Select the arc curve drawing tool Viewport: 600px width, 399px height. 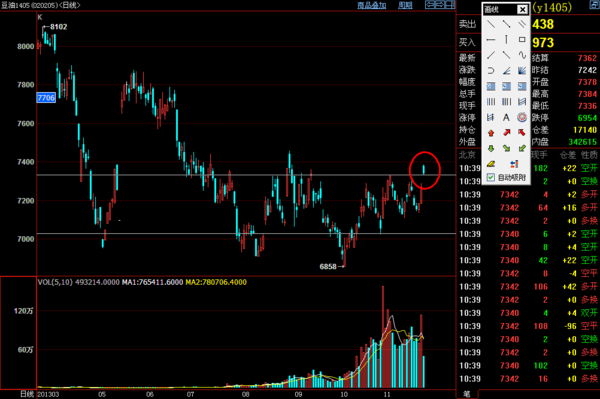(x=491, y=71)
